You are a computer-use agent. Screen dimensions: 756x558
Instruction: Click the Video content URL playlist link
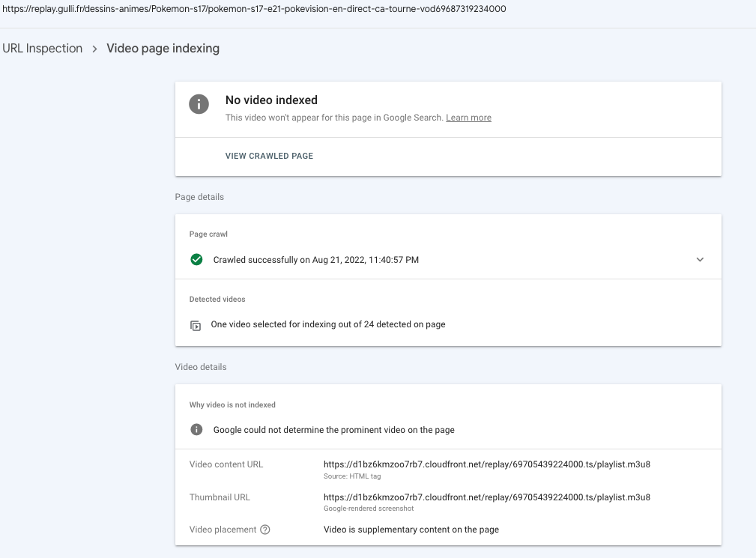[487, 464]
